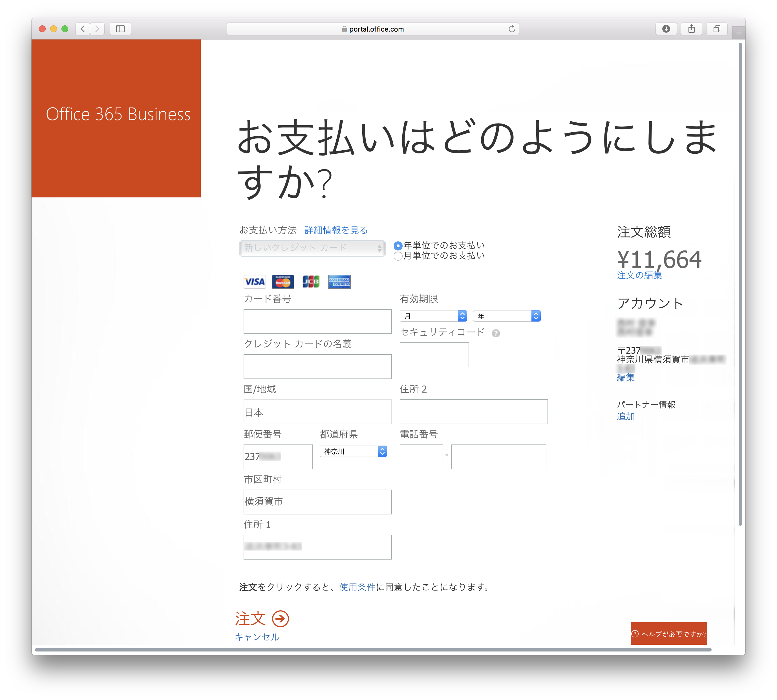Click the 注文 order button text
777x700 pixels.
[x=250, y=618]
